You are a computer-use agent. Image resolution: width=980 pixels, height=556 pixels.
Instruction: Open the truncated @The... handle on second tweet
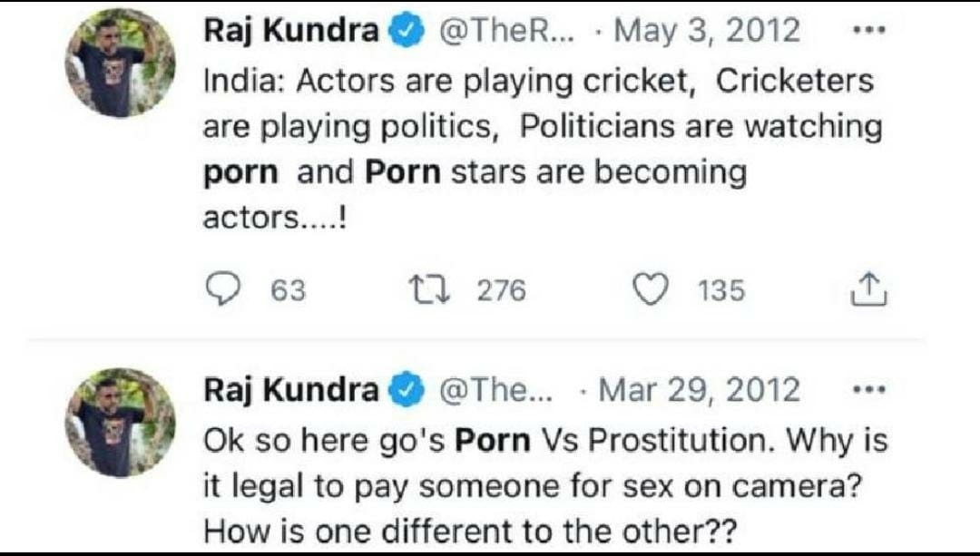[493, 390]
